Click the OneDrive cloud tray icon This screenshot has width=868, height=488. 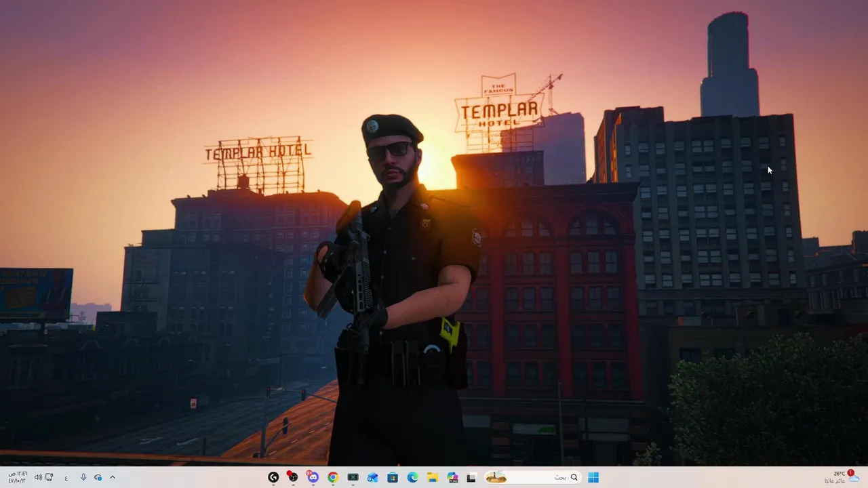point(98,477)
